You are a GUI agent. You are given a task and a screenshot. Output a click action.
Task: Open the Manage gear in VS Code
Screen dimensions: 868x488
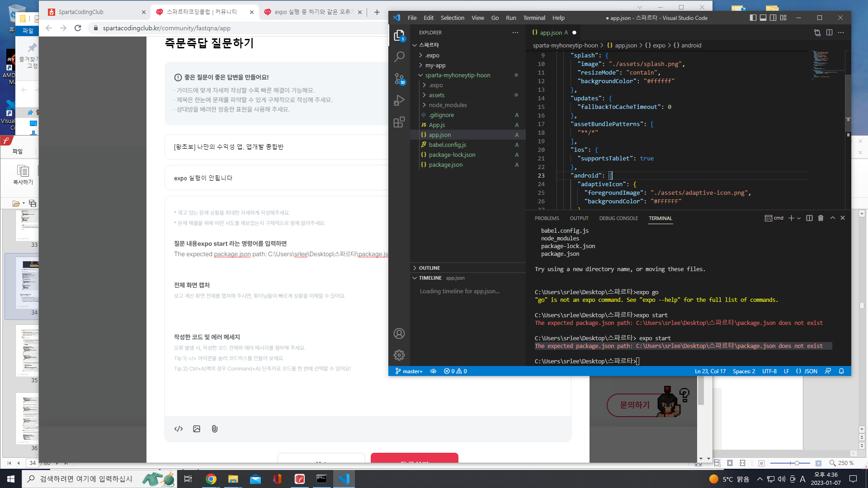[x=399, y=355]
